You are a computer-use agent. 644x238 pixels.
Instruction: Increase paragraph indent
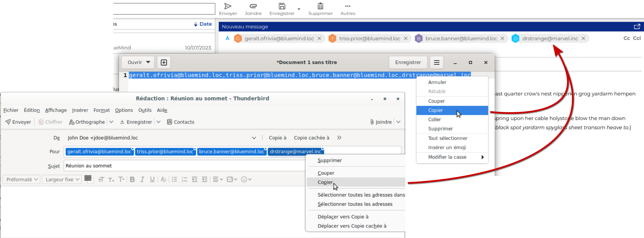(205, 180)
